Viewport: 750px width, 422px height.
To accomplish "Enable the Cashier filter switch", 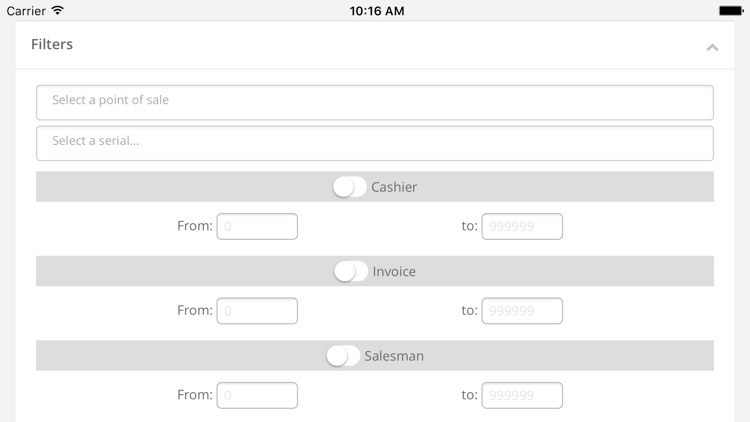I will (x=349, y=187).
